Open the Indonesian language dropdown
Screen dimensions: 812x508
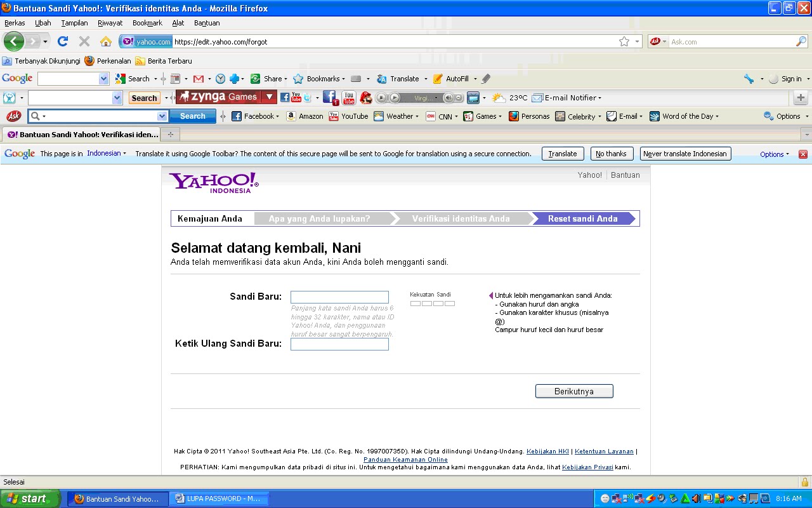click(107, 154)
